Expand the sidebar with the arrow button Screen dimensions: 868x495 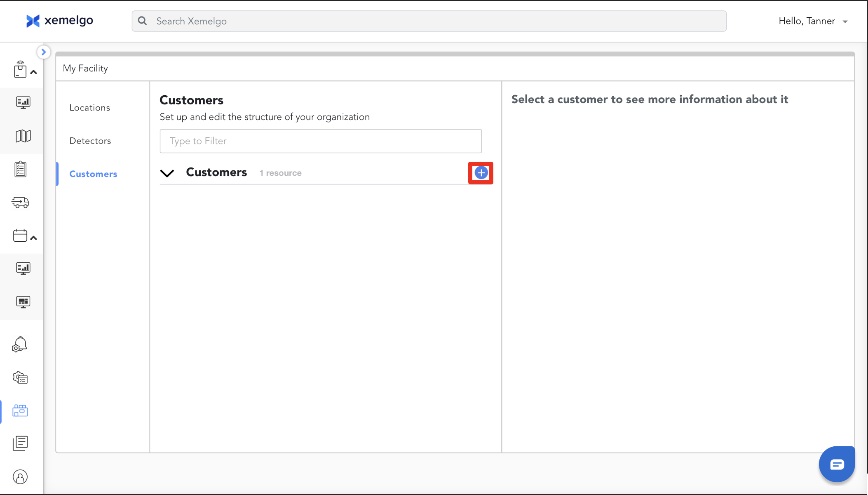pos(43,52)
